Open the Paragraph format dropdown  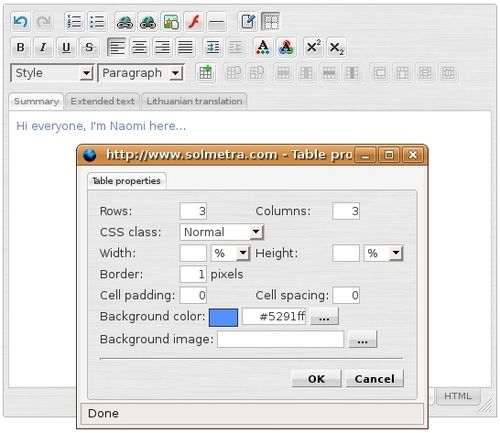tap(141, 73)
